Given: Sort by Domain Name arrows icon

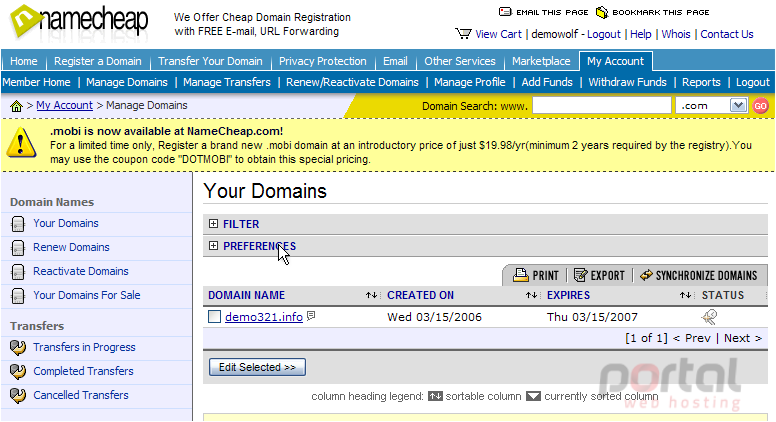Looking at the screenshot, I should pos(371,295).
